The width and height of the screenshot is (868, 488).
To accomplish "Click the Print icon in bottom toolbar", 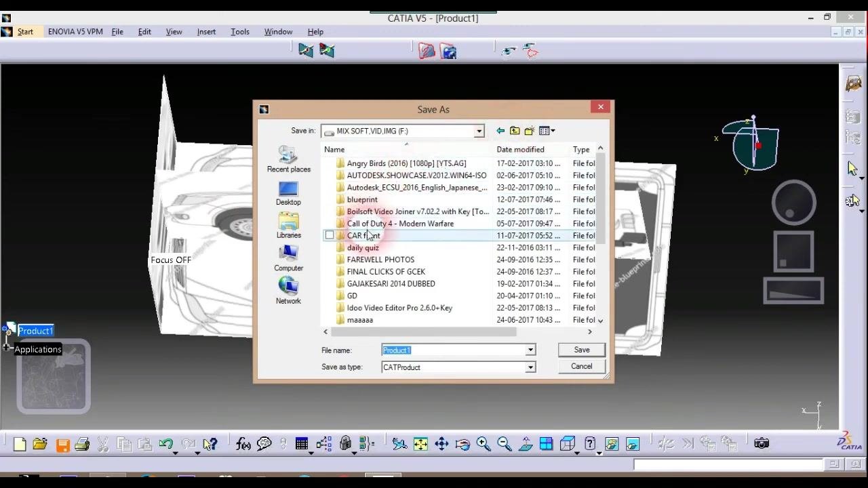I will pos(83,445).
